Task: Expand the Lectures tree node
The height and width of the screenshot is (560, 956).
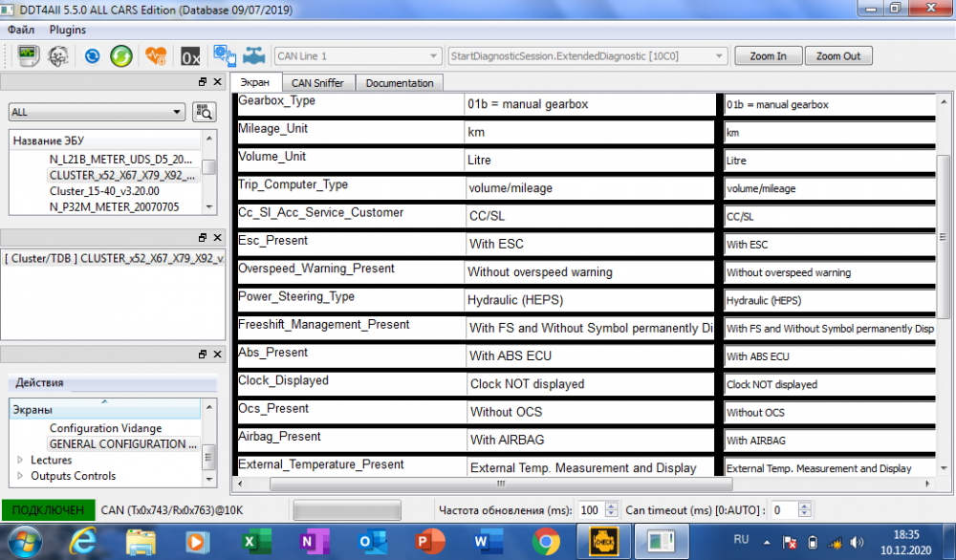Action: pos(20,460)
